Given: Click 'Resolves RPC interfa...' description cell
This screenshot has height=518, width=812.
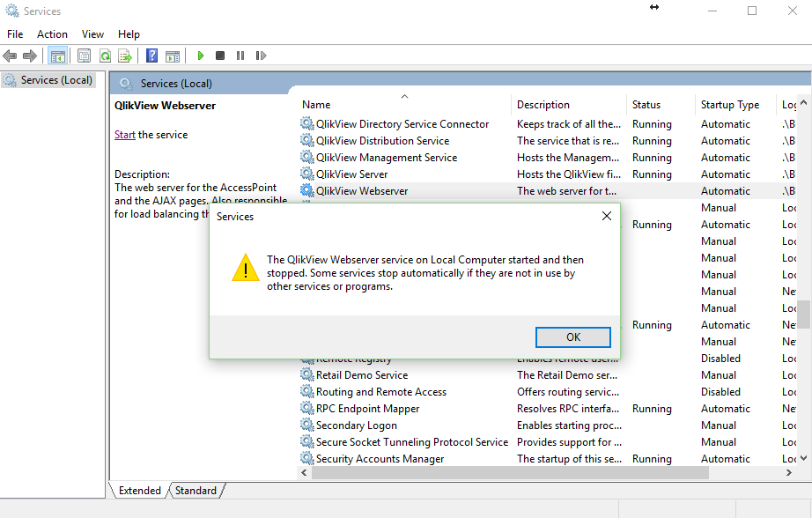Looking at the screenshot, I should [x=567, y=408].
